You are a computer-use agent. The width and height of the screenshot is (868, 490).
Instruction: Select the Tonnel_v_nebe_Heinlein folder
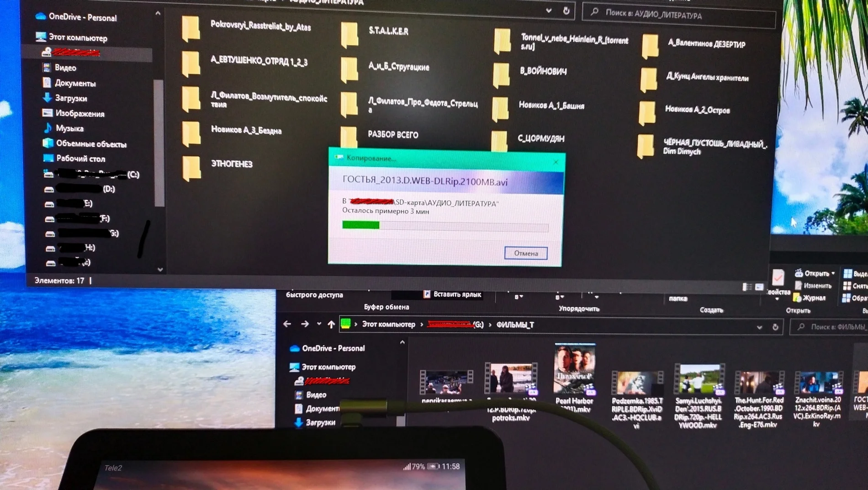(x=561, y=43)
